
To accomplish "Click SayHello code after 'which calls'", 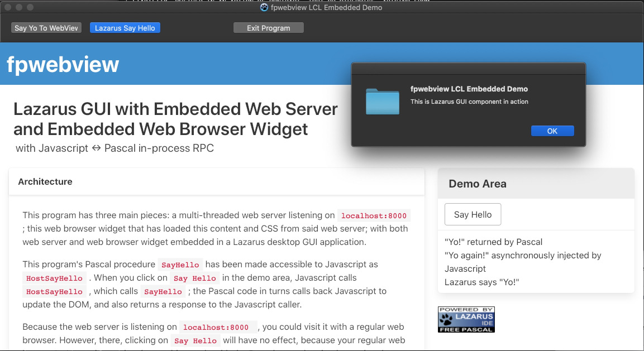I will point(163,291).
